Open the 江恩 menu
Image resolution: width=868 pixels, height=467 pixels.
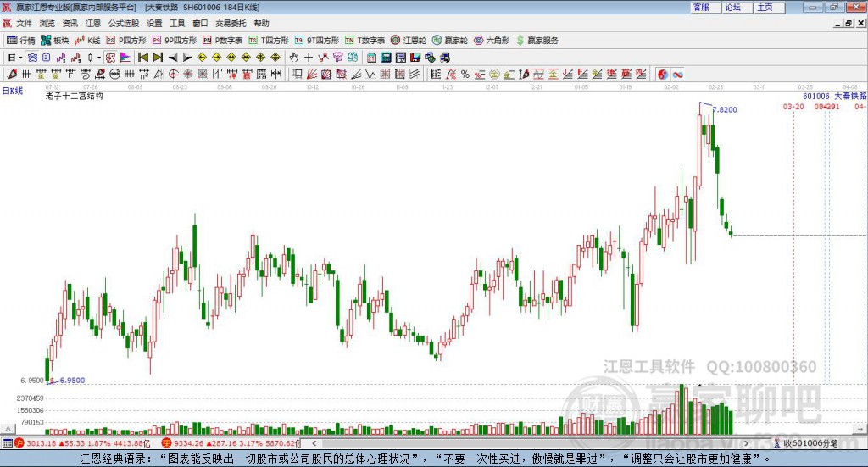[93, 23]
